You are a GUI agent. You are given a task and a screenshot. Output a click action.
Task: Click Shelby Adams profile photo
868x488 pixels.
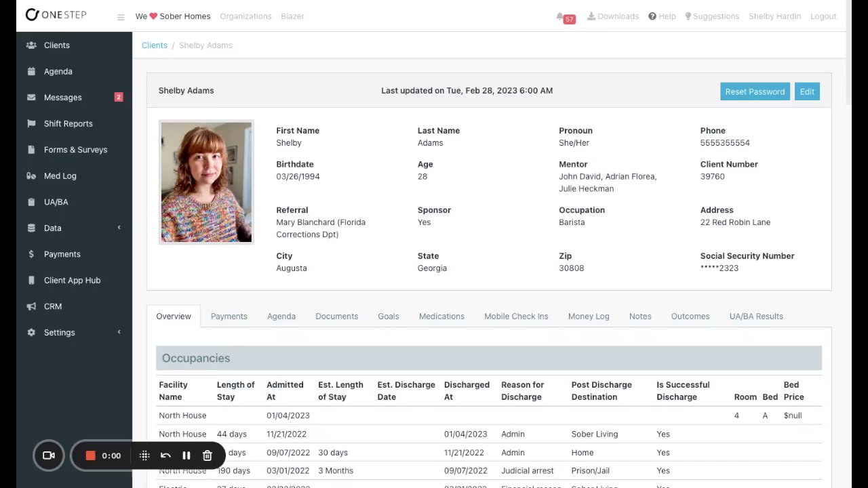tap(206, 182)
